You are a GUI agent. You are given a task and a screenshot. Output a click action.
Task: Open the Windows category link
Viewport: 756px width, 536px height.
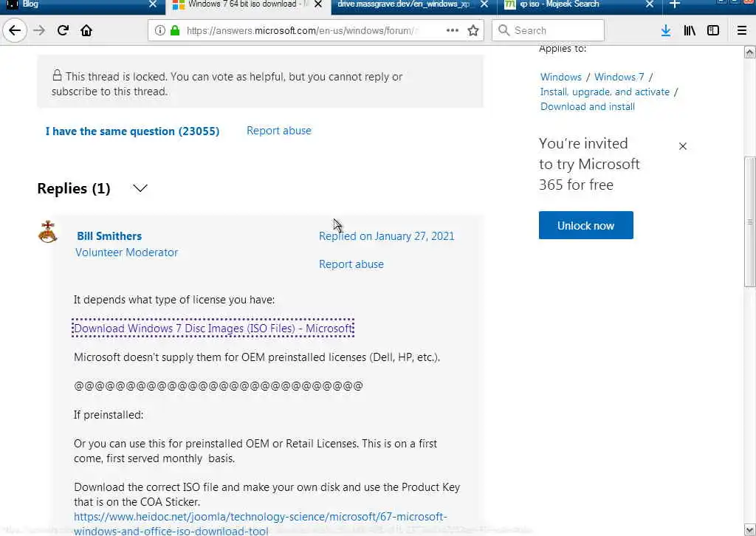[x=561, y=77]
